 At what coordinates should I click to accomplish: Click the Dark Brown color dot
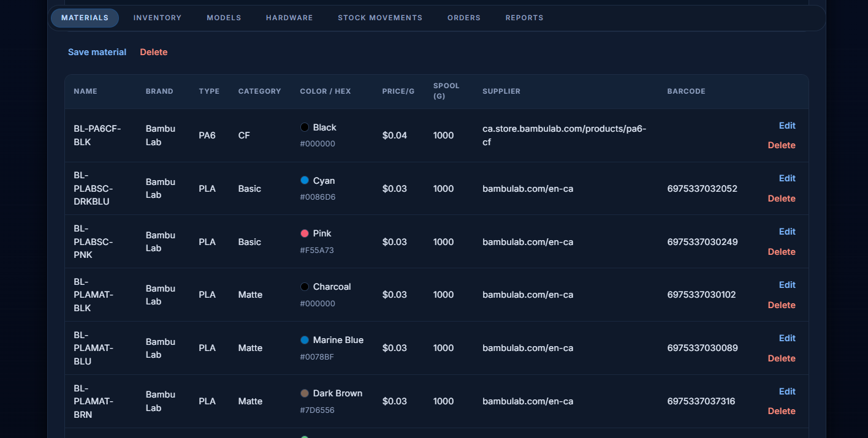(x=305, y=393)
